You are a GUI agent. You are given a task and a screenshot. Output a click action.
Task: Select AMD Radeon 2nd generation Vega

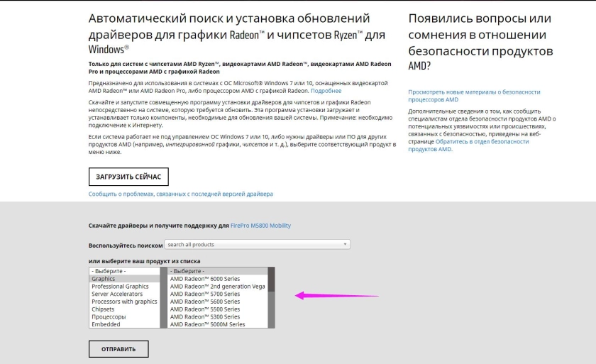[218, 287]
